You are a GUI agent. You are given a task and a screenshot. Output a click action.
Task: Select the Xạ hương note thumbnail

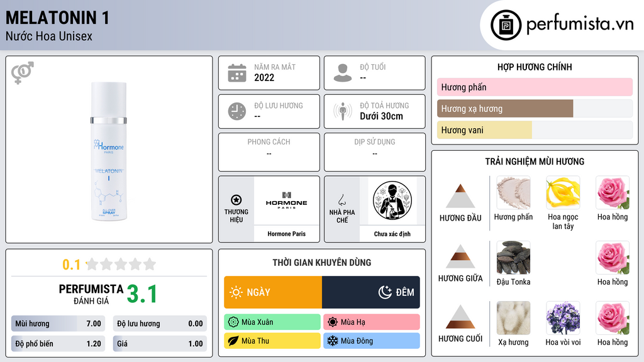click(x=513, y=317)
